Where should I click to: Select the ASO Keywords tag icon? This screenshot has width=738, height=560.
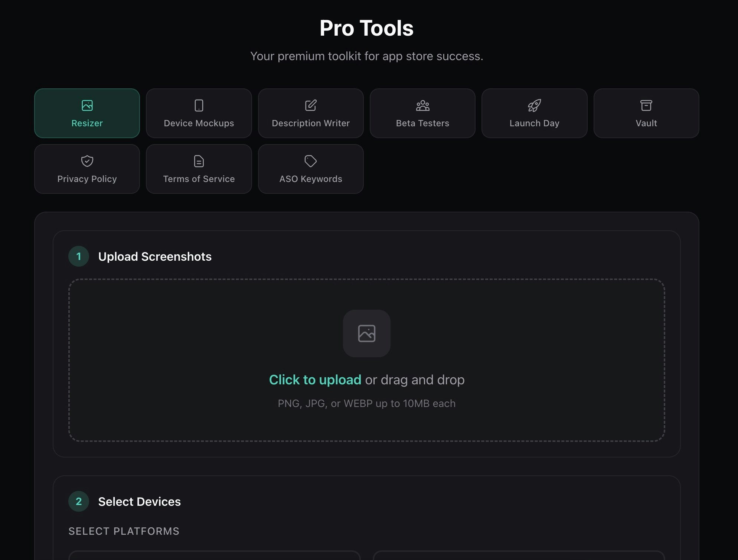[x=311, y=161]
